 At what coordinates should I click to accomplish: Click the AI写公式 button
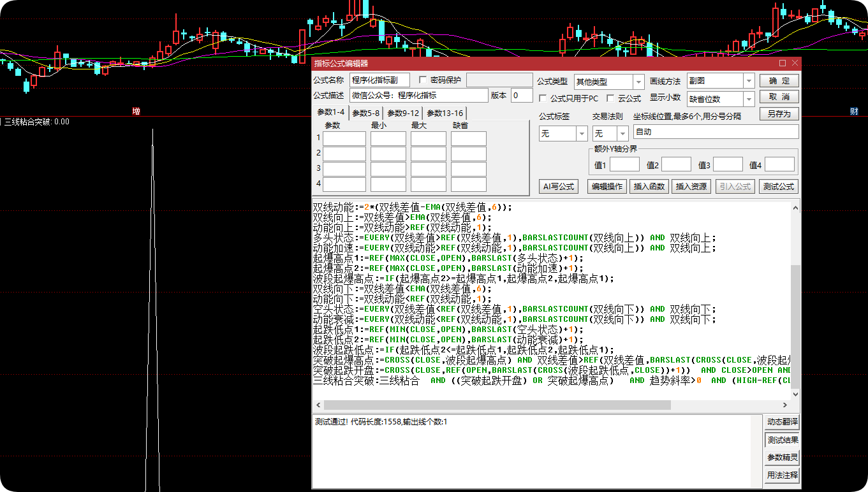click(558, 187)
